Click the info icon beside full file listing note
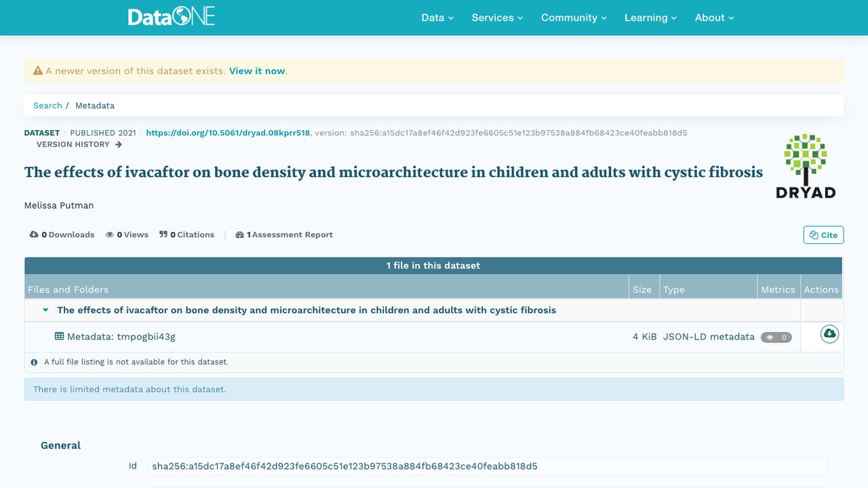The height and width of the screenshot is (488, 868). click(35, 362)
